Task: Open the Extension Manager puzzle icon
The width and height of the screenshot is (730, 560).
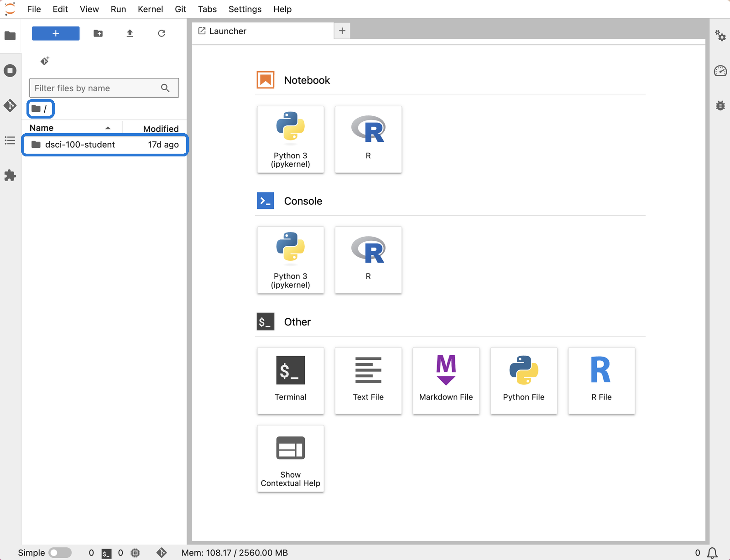Action: click(10, 176)
